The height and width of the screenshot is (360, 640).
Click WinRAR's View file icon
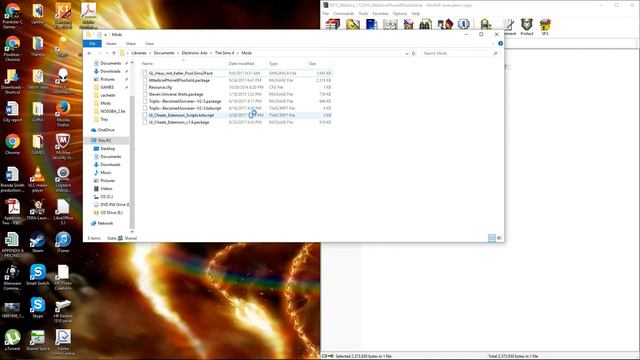[390, 24]
